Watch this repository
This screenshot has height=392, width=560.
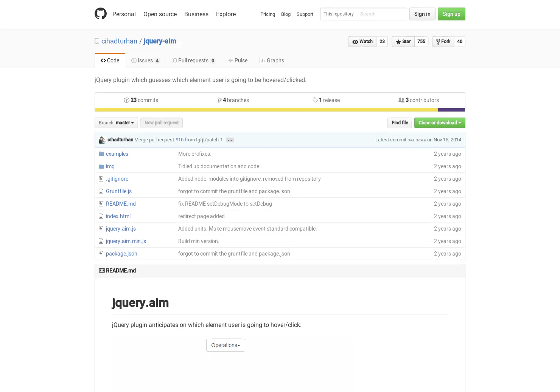[362, 42]
